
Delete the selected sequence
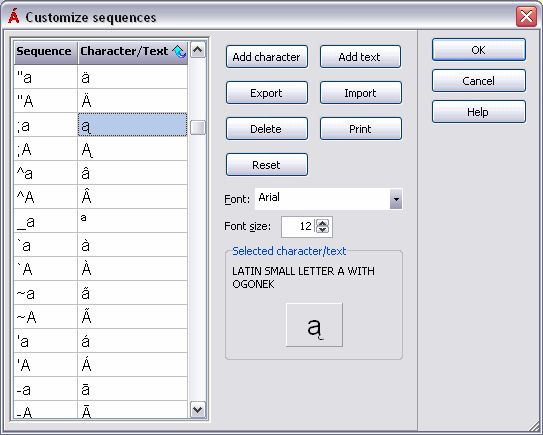(x=267, y=129)
